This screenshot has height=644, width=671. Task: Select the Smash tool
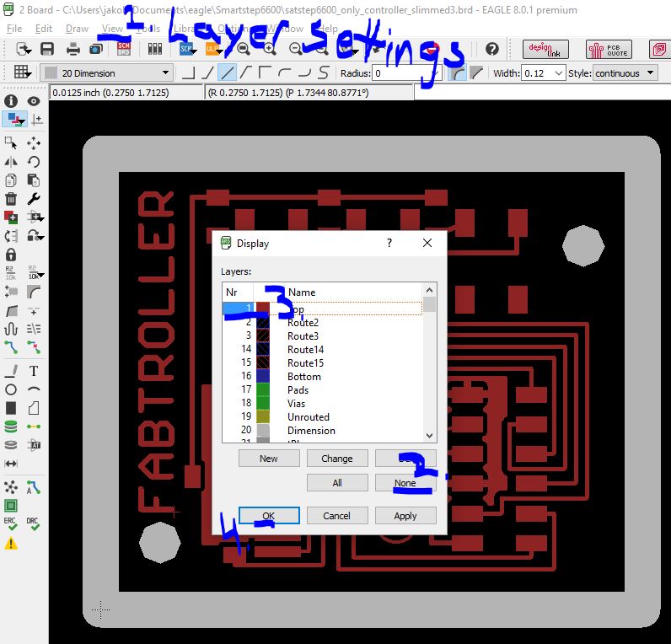tap(11, 292)
